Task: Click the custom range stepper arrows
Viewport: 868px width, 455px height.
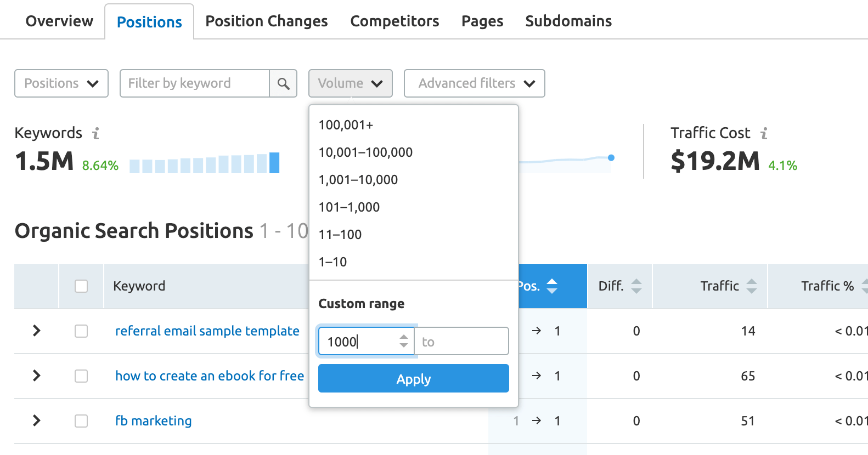Action: tap(404, 342)
